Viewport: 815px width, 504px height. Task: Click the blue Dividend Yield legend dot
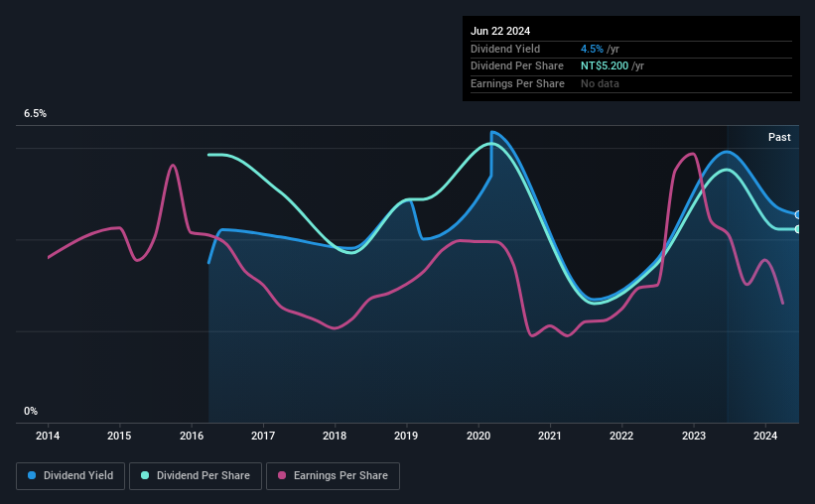click(x=32, y=475)
